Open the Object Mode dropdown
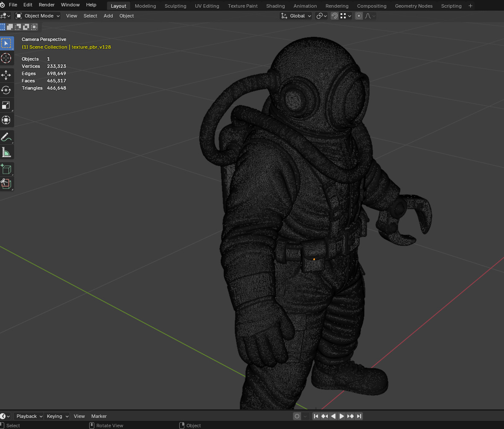 point(38,16)
